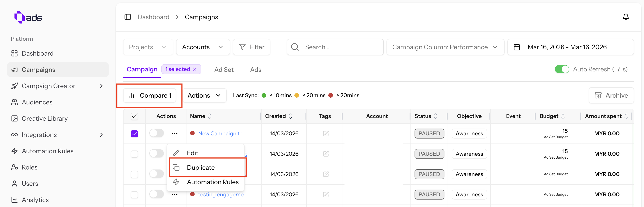
Task: Open three-dot menu for New Campaign row
Action: coord(174,133)
